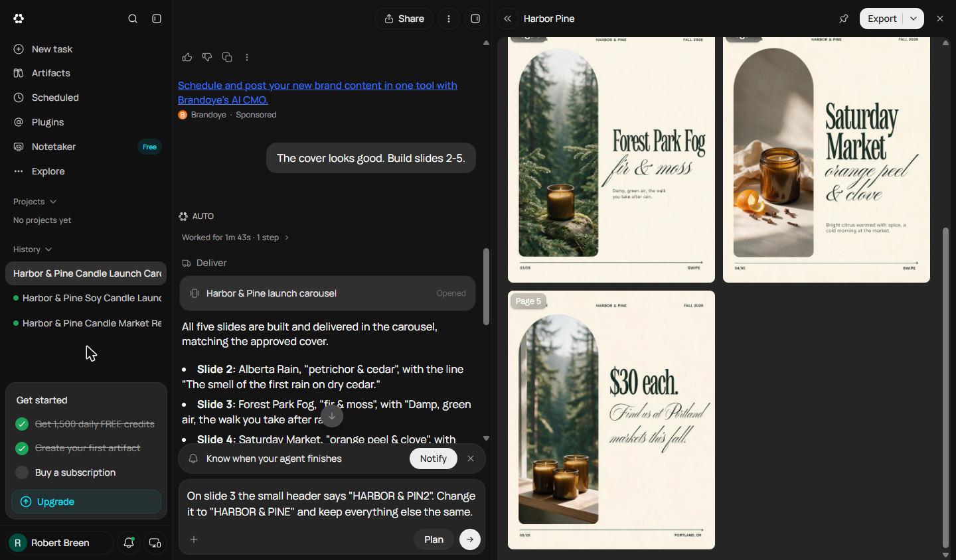Screen dimensions: 956x560
Task: Click the Plan button
Action: coord(434,539)
